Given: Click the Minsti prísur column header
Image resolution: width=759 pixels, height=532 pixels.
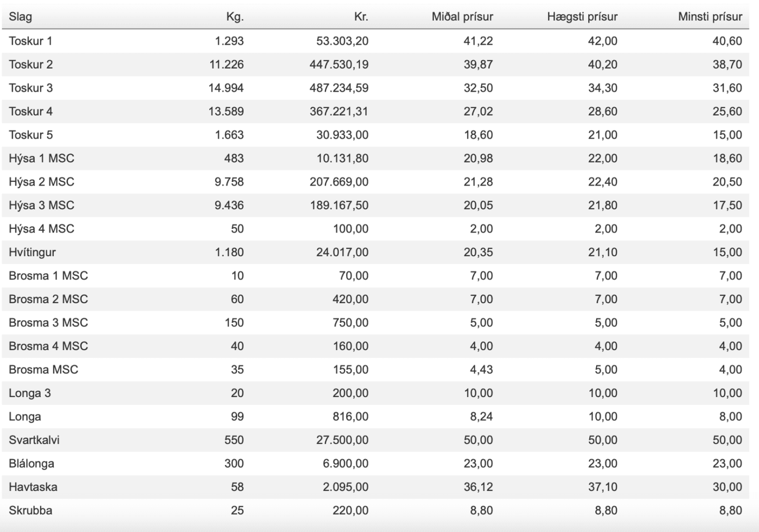Looking at the screenshot, I should (710, 17).
